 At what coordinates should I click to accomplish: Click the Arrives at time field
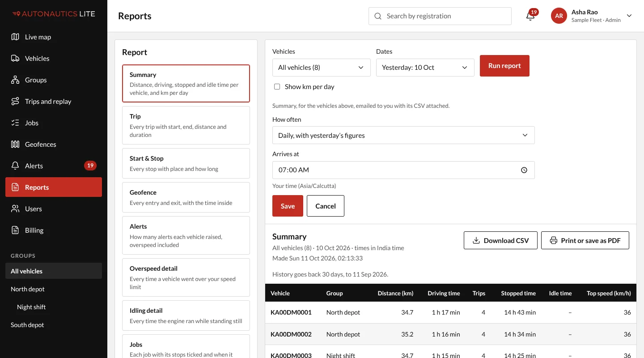tap(403, 170)
